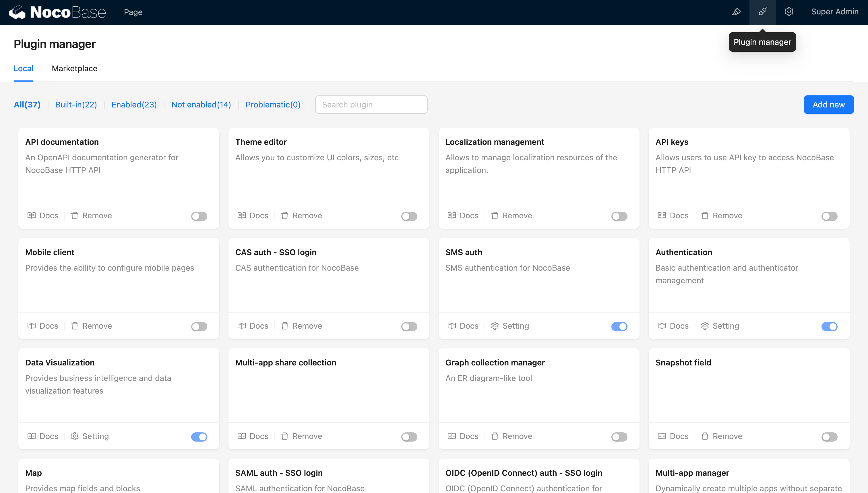Open the Super Admin user menu
The image size is (868, 493).
coord(834,12)
